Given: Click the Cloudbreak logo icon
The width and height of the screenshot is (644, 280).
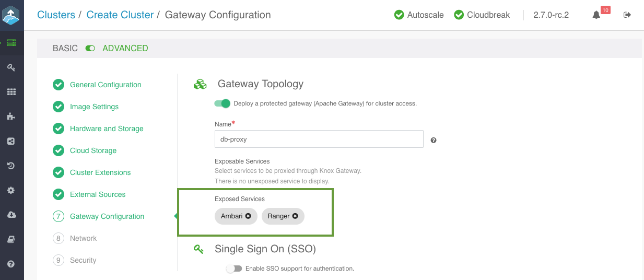Looking at the screenshot, I should pos(11,15).
